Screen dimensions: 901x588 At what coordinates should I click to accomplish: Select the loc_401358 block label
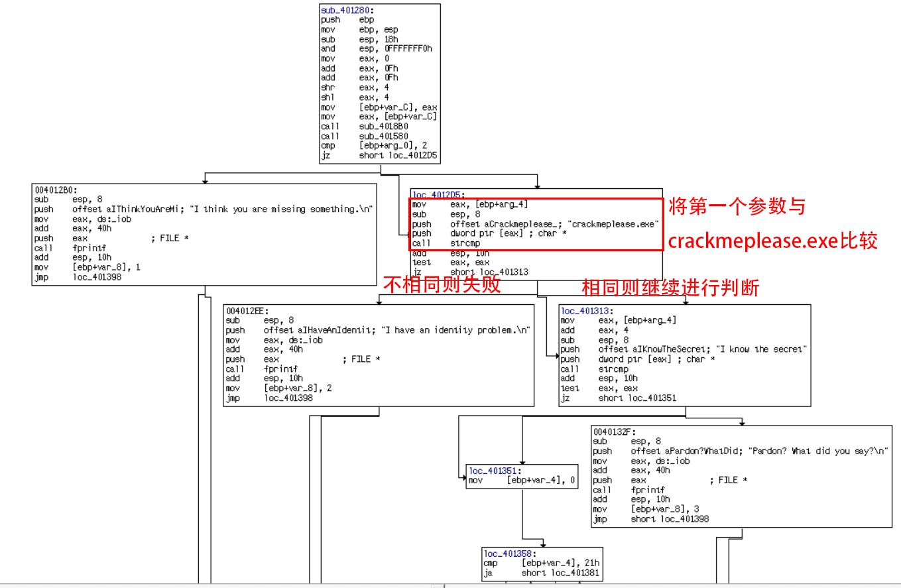(x=510, y=554)
